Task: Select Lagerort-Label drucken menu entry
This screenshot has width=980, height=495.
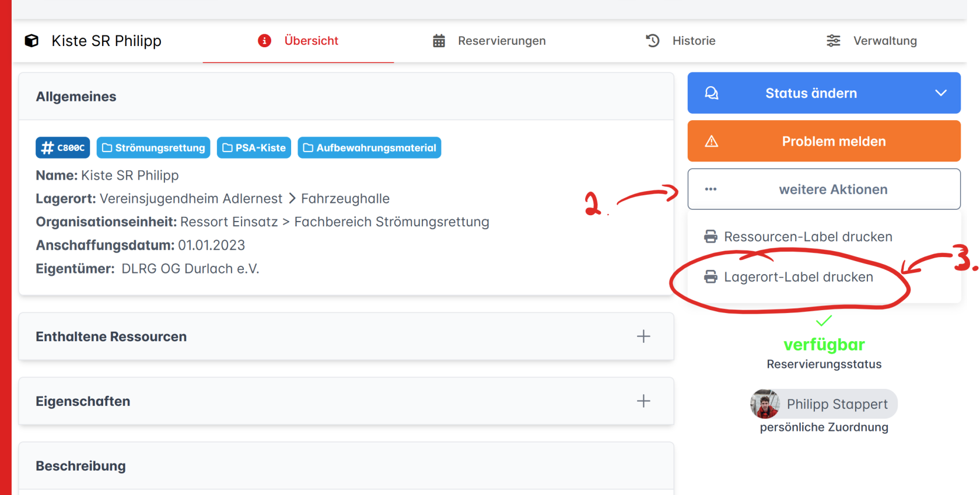Action: point(798,277)
